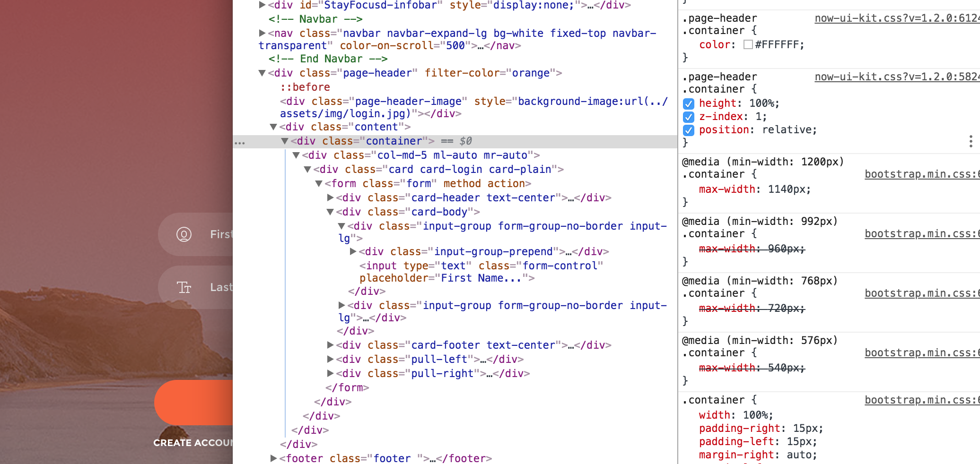Expand the pull-left div node
Viewport: 980px width, 464px height.
pyautogui.click(x=330, y=359)
